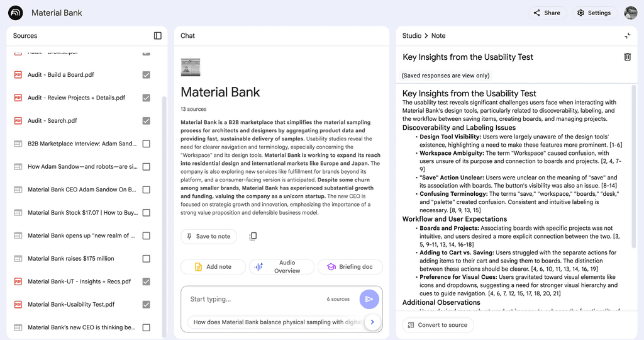Copy the chat summary icon

pos(253,236)
